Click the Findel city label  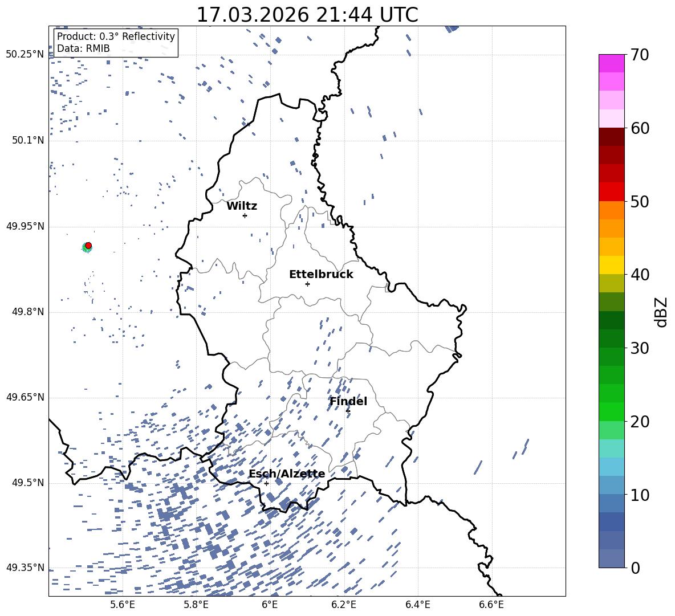[x=348, y=401]
